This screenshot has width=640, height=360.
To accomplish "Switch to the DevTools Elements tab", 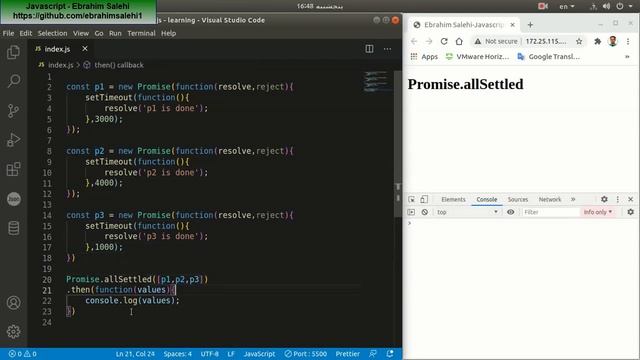I will click(x=453, y=200).
